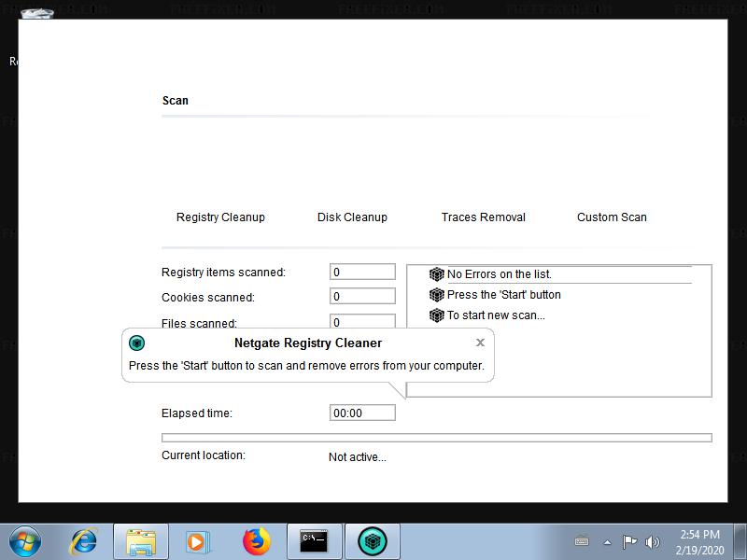747x560 pixels.
Task: Click the Registry items scanned value field
Action: pos(362,272)
